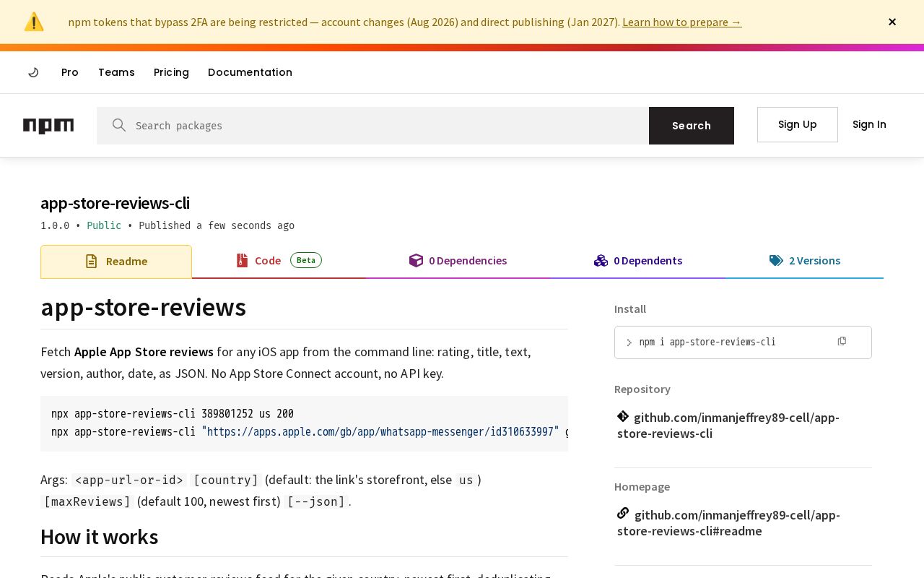Click the git repository diamond icon
The width and height of the screenshot is (924, 578).
623,416
